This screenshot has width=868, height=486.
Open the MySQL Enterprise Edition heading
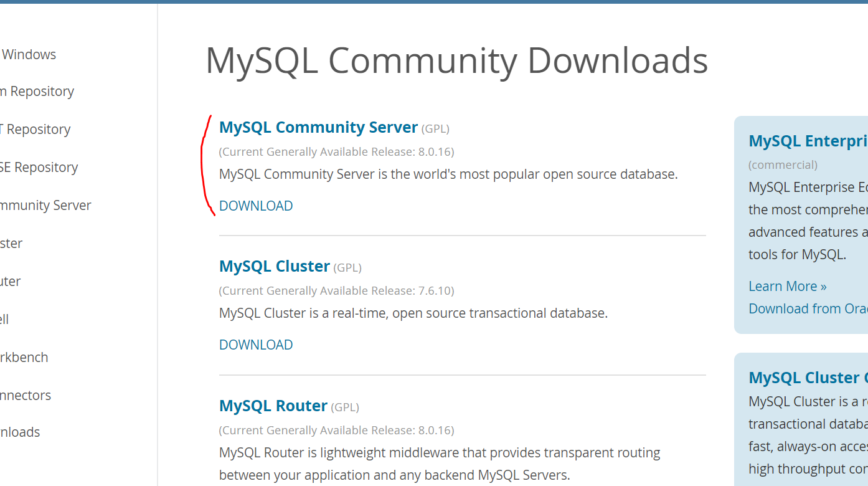tap(808, 141)
